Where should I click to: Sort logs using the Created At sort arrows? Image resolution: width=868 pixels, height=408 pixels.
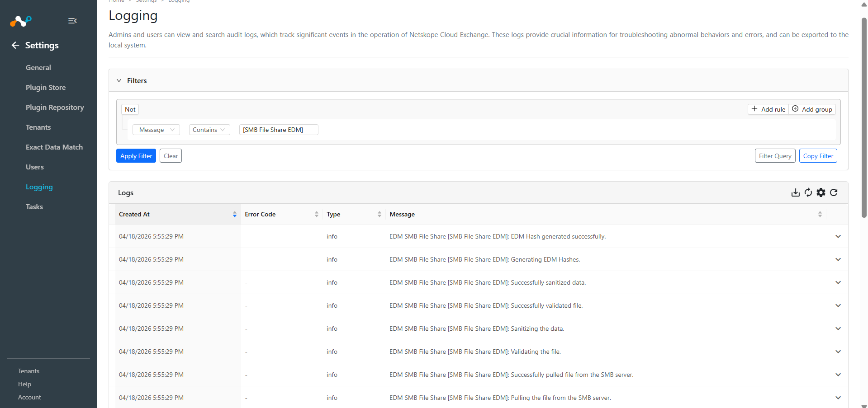point(235,215)
